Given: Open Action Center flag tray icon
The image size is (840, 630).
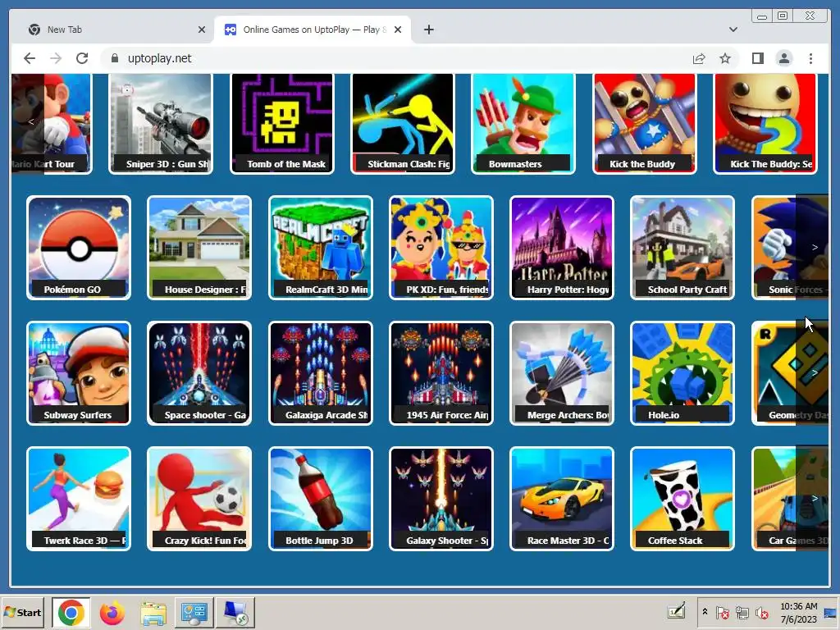Looking at the screenshot, I should point(722,612).
